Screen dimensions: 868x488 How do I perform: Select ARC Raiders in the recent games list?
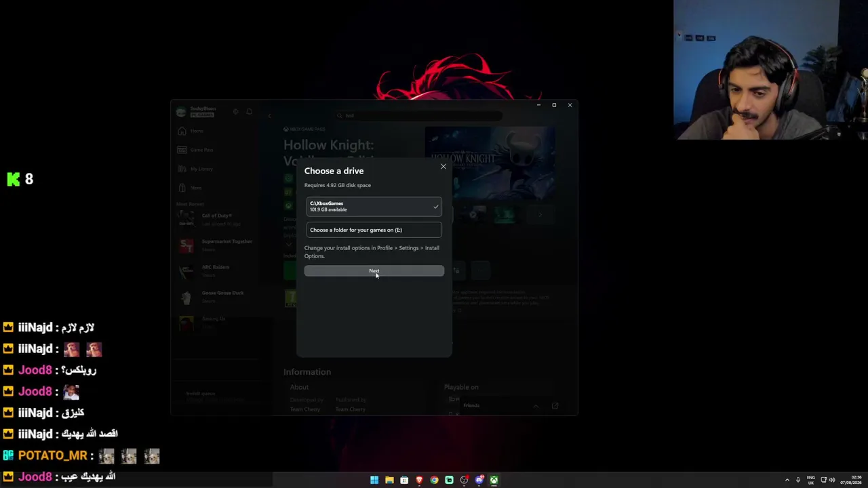coord(216,270)
